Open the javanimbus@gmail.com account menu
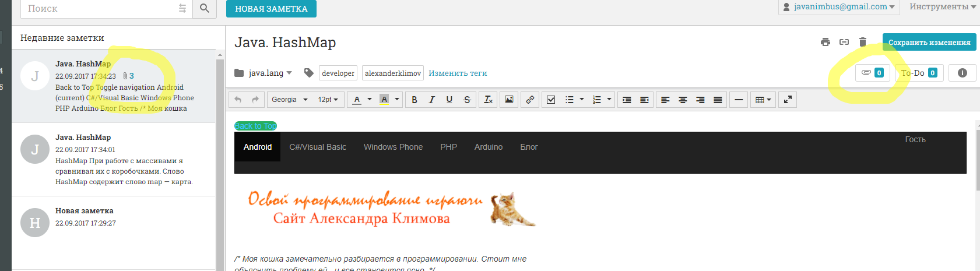This screenshot has width=980, height=271. (x=839, y=7)
